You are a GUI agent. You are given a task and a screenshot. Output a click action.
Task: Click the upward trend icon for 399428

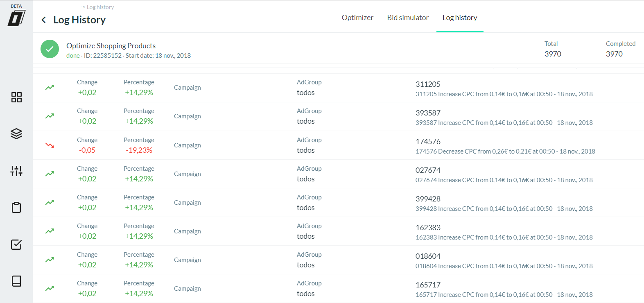click(50, 202)
